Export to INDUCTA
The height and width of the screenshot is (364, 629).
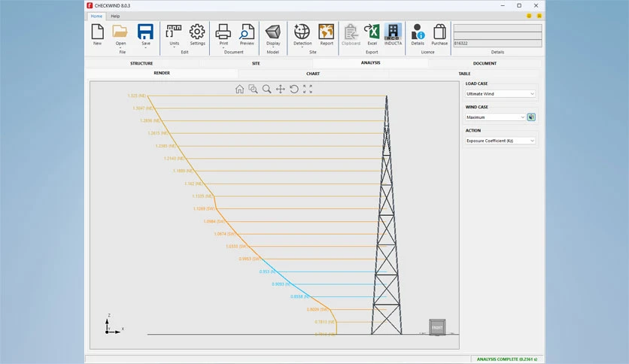point(393,34)
